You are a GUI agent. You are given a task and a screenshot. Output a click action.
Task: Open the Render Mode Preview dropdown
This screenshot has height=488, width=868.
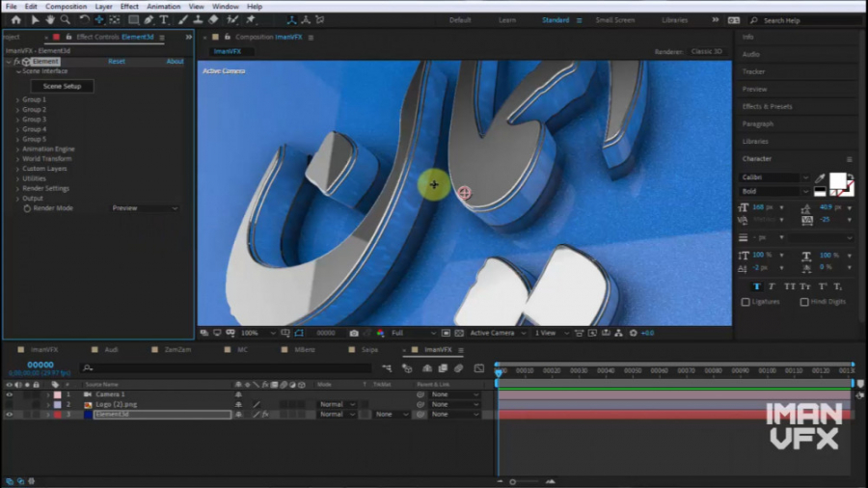pyautogui.click(x=145, y=208)
